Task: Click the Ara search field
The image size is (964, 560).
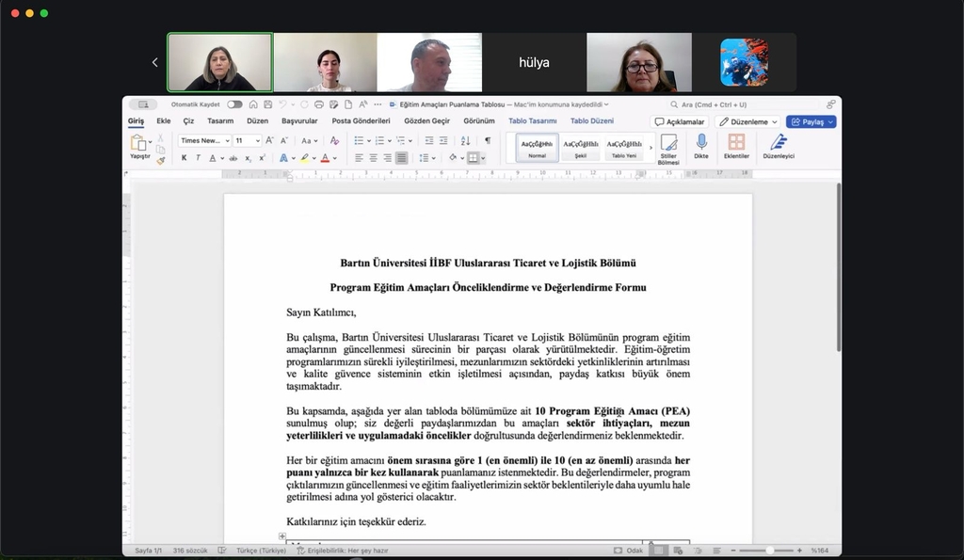Action: tap(744, 104)
